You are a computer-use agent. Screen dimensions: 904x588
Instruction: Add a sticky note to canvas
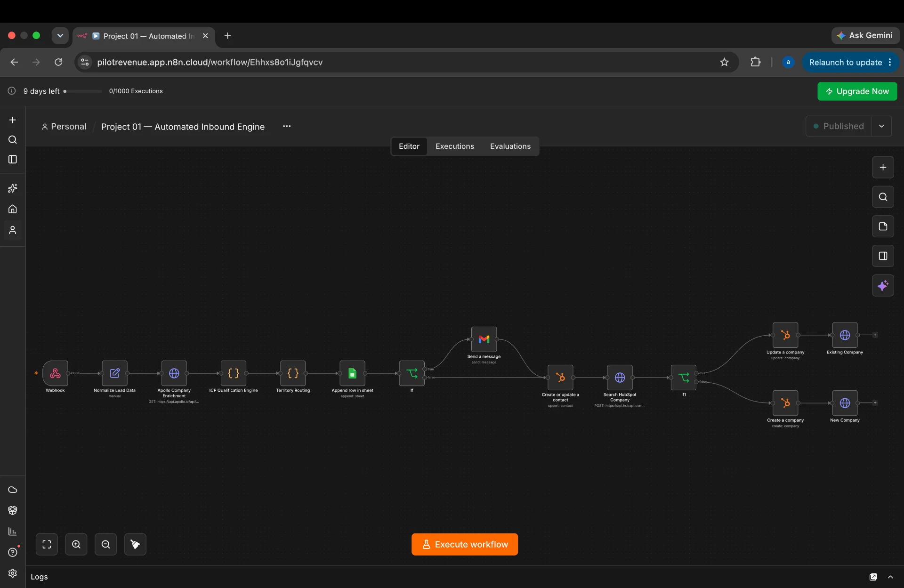coord(883,226)
